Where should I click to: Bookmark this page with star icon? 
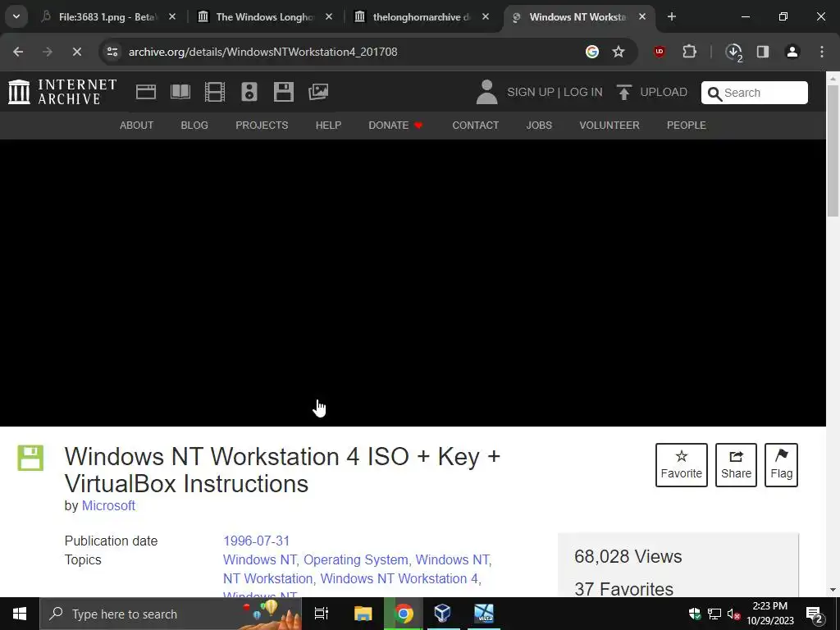pos(619,52)
